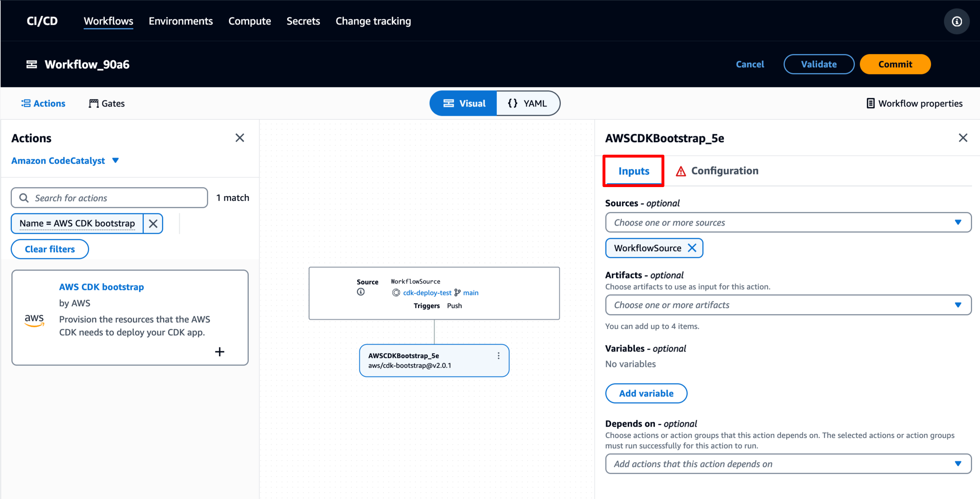Close the AWSCDKBootstrap_5e panel
Image resolution: width=980 pixels, height=499 pixels.
click(963, 138)
